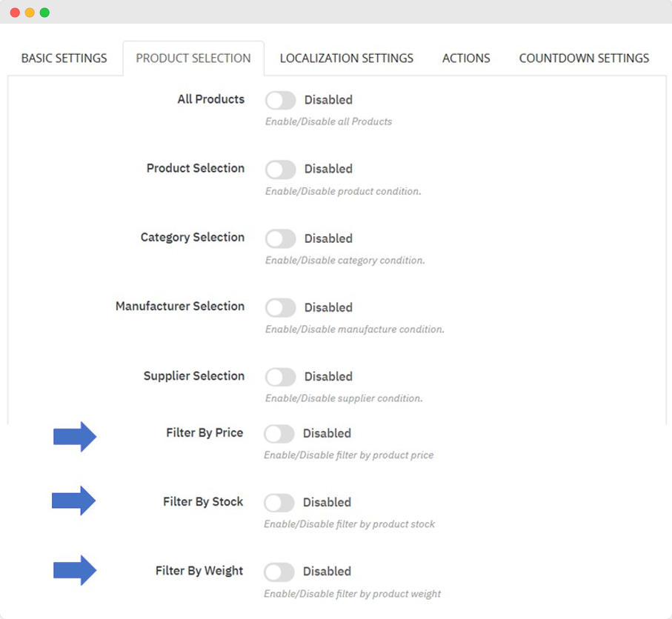Click blue arrow beside Filter By Price
672x619 pixels.
click(75, 437)
